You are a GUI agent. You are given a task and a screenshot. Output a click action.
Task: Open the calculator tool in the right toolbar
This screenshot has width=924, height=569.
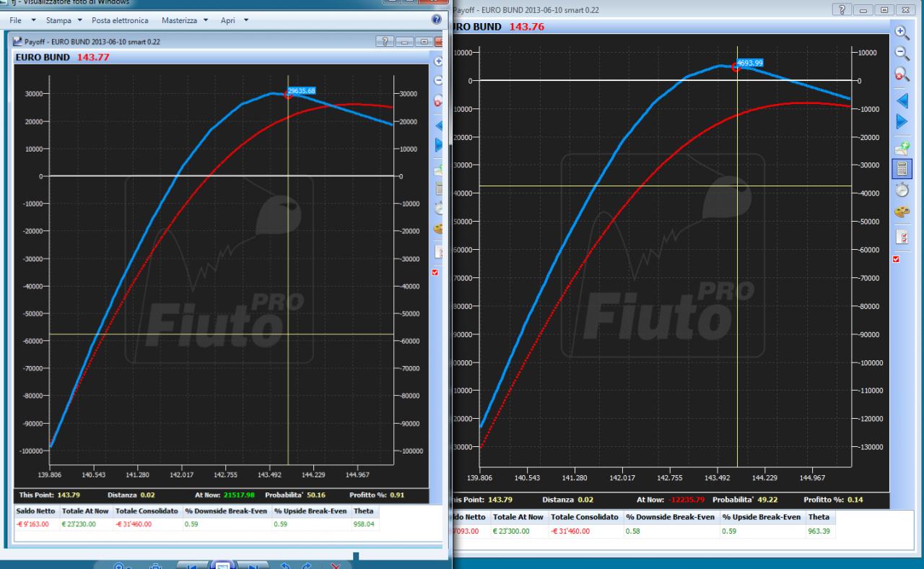tap(902, 169)
